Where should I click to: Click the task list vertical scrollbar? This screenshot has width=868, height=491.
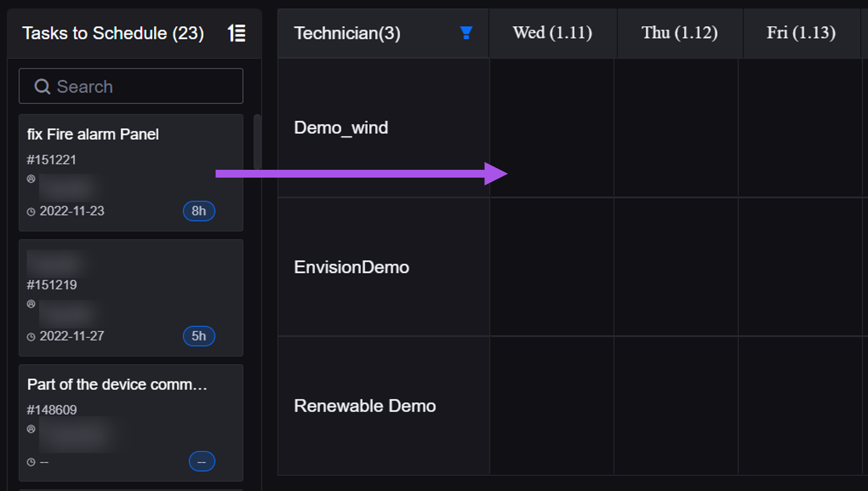pos(257,142)
